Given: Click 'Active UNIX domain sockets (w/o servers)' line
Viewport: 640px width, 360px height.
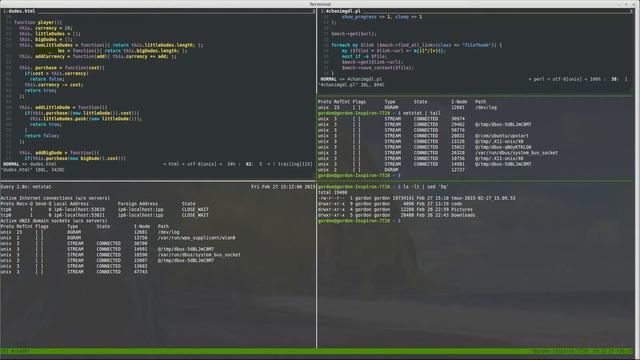Looking at the screenshot, I should click(x=54, y=221).
